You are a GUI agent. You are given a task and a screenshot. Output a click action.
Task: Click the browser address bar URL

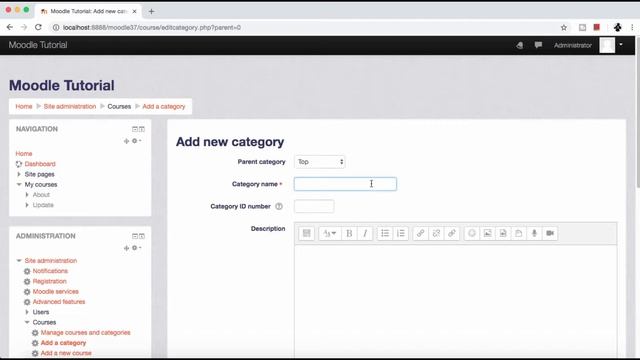(x=152, y=27)
